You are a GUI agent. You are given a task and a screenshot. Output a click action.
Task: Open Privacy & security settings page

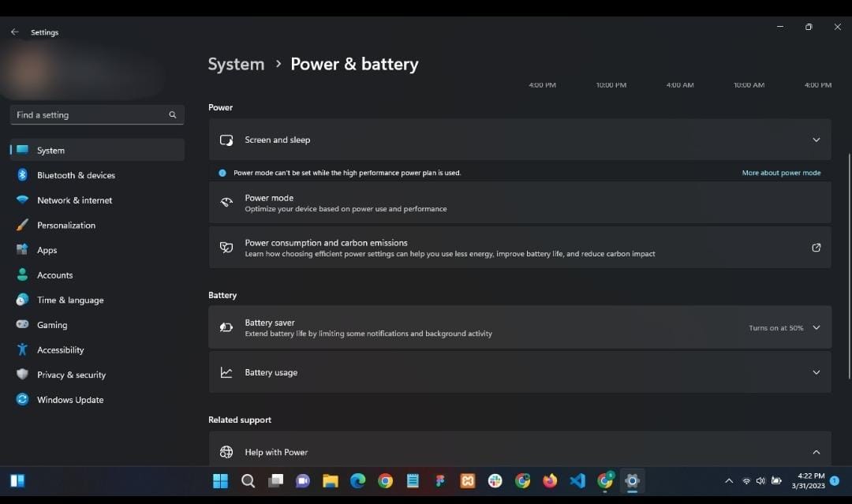click(x=71, y=375)
